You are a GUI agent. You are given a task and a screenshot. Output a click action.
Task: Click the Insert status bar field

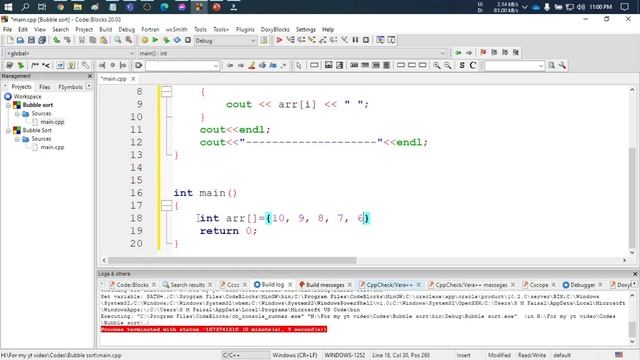(464, 355)
